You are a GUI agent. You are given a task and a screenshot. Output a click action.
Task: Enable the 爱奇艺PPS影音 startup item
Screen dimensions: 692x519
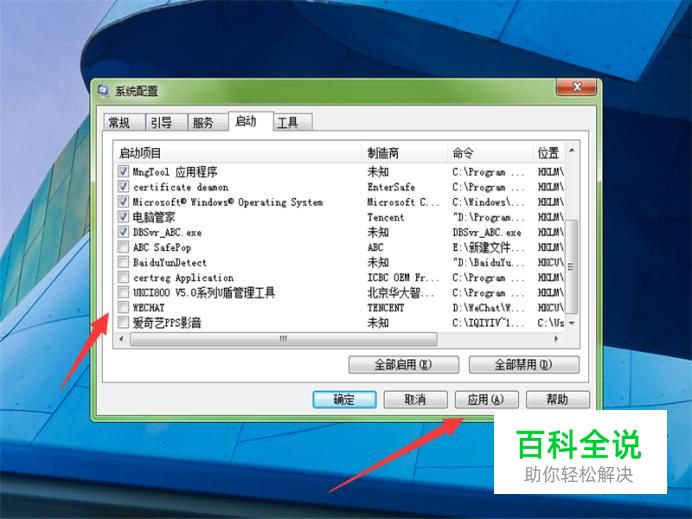pos(123,323)
